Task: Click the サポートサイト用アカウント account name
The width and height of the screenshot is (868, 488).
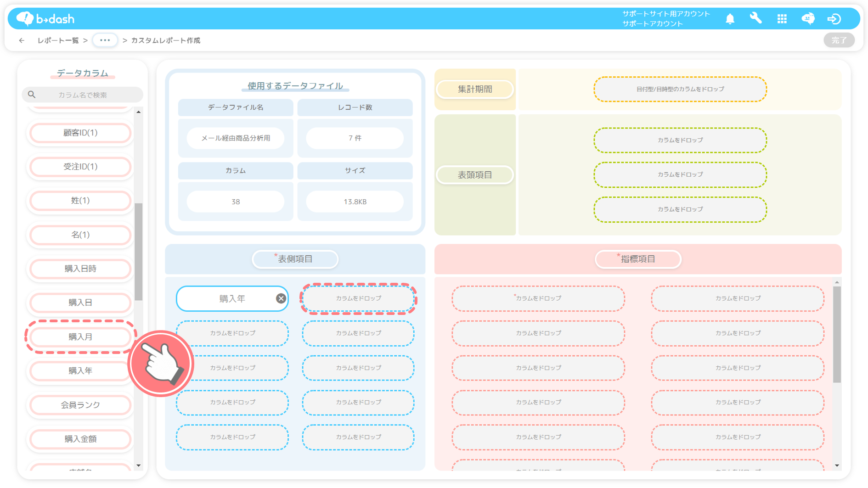Action: coord(666,14)
